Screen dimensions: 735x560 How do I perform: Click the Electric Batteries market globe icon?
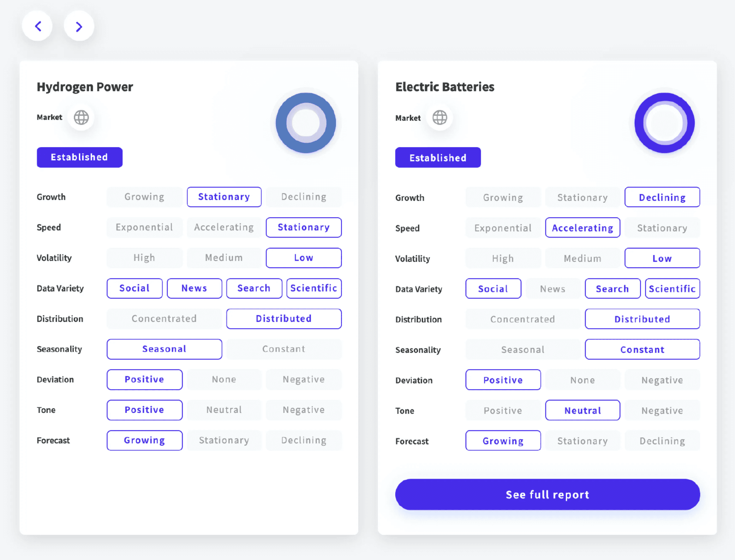point(440,118)
